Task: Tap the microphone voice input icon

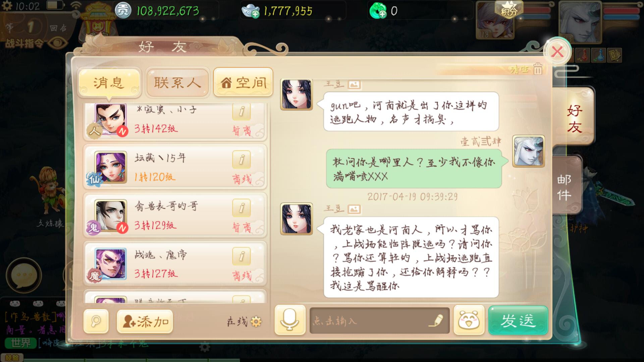Action: coord(290,320)
